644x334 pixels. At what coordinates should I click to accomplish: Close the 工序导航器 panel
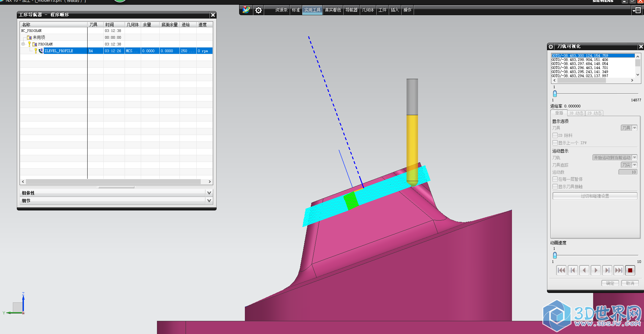tap(213, 15)
